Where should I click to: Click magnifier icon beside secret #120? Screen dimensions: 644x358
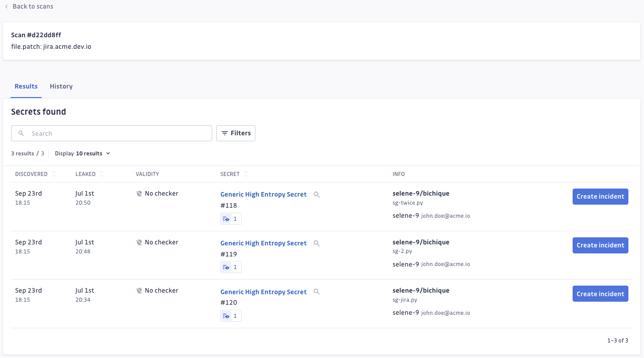317,292
